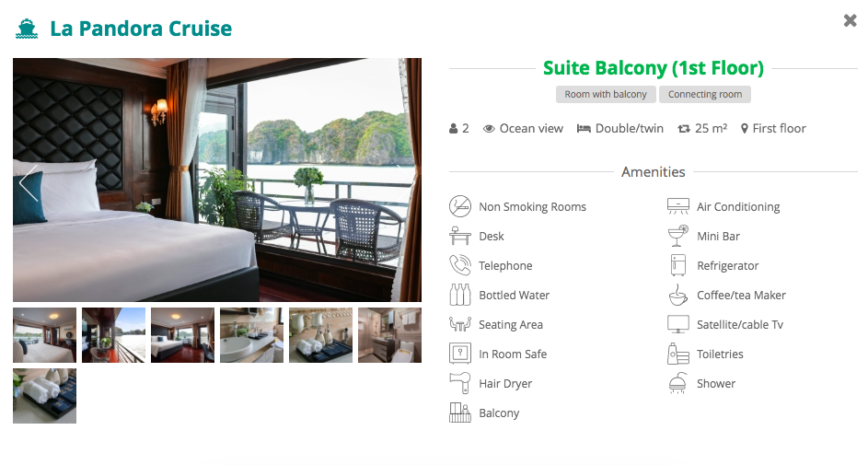The width and height of the screenshot is (868, 465).
Task: Click the Shower amenity icon
Action: click(x=677, y=384)
